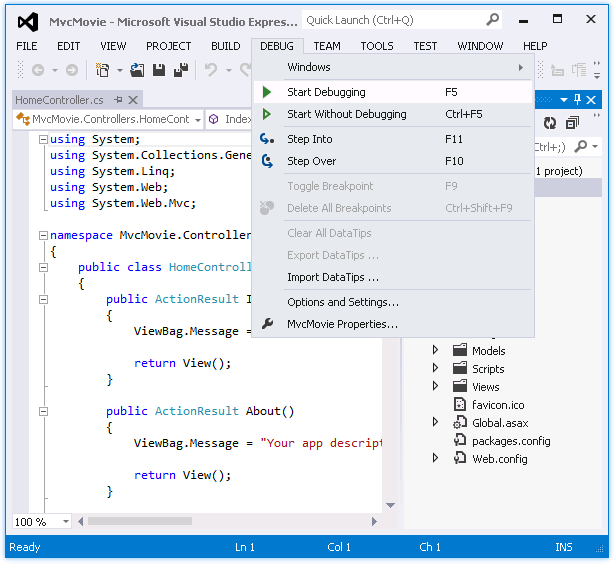Open the editor zoom level dropdown
The width and height of the screenshot is (614, 564).
(x=66, y=521)
